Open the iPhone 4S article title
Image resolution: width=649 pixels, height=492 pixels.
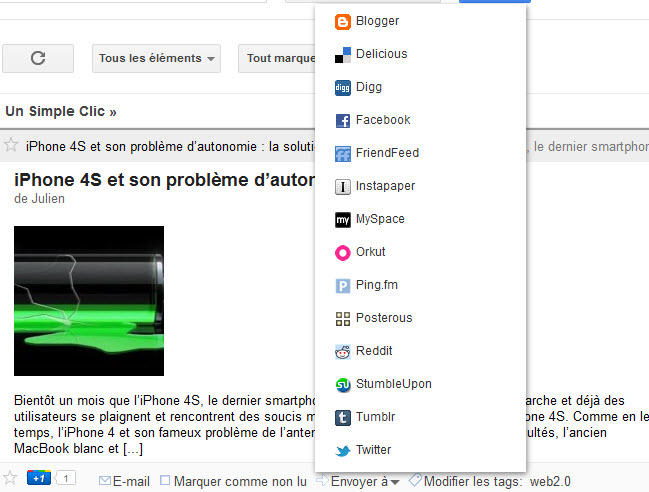[165, 180]
